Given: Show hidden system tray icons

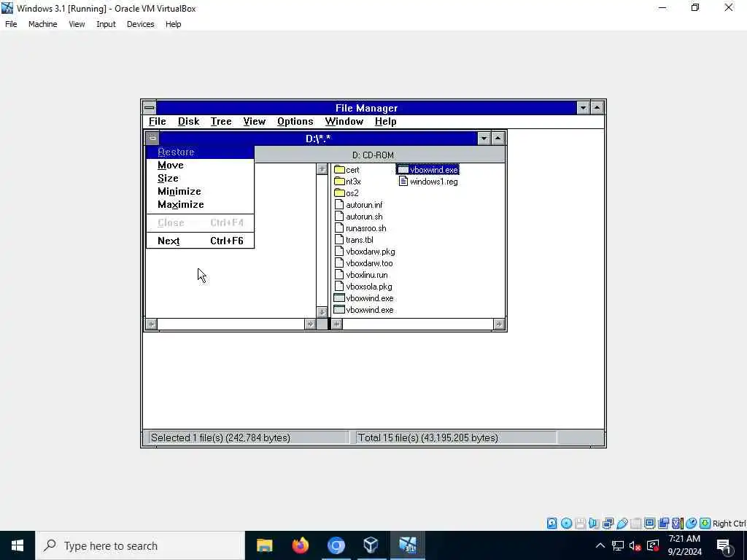Looking at the screenshot, I should pos(600,545).
